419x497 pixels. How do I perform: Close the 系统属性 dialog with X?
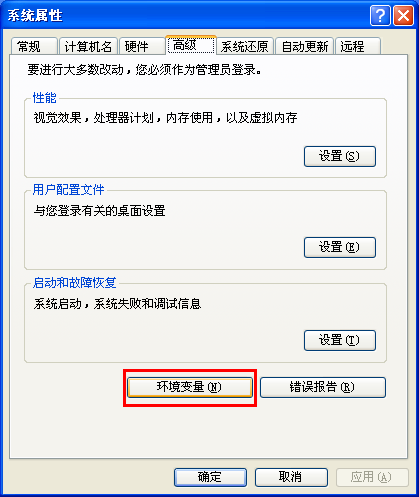coord(403,15)
